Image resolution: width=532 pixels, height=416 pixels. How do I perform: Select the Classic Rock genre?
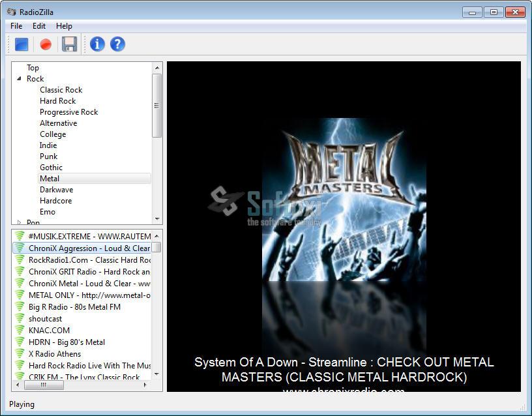click(61, 90)
